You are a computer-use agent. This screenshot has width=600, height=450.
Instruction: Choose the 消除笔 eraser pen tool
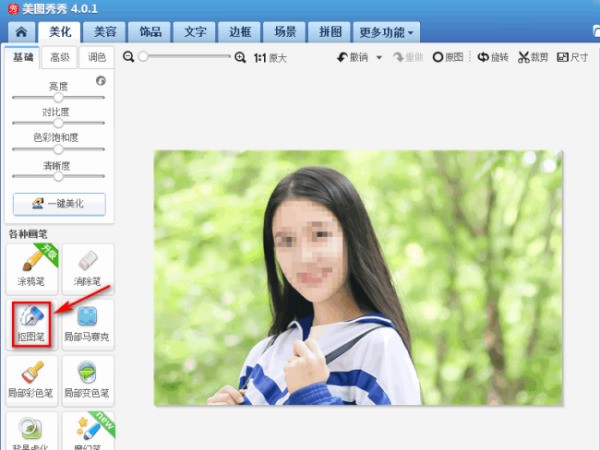click(x=87, y=267)
